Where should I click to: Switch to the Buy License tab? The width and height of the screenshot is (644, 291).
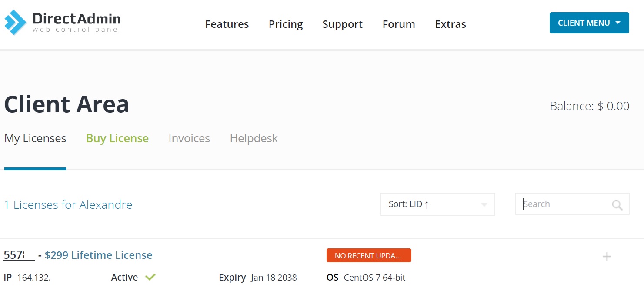pyautogui.click(x=117, y=138)
